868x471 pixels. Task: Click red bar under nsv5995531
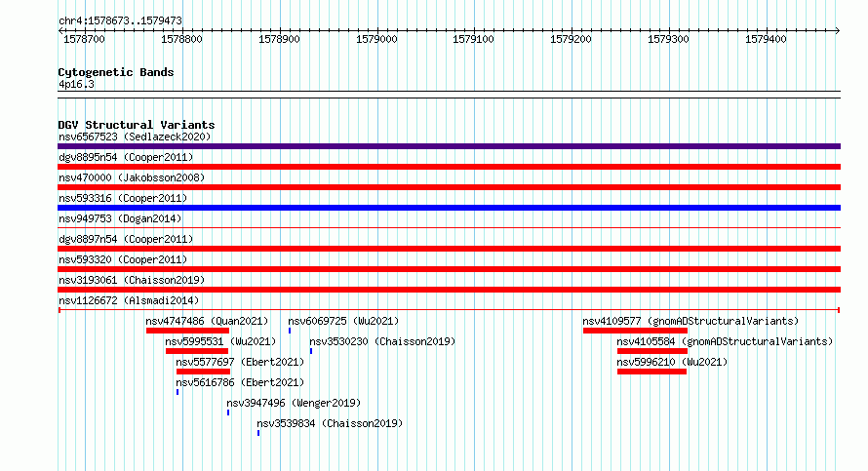tap(197, 351)
